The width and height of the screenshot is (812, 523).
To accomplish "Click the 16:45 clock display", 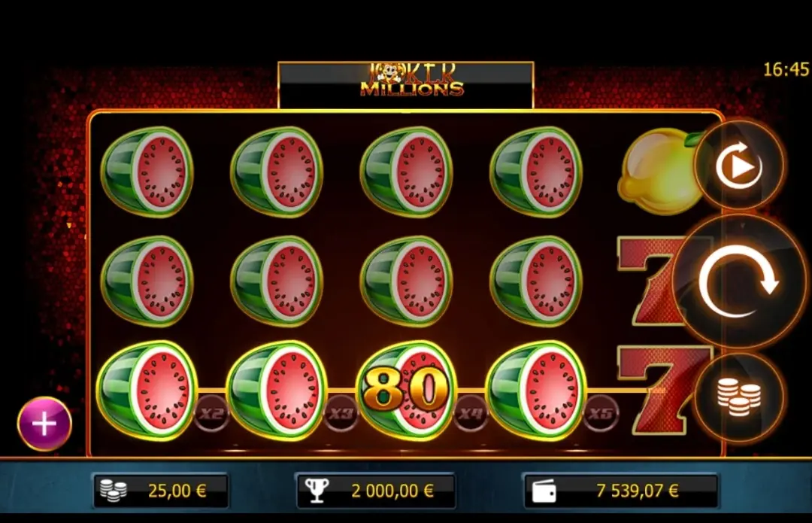I will tap(786, 69).
